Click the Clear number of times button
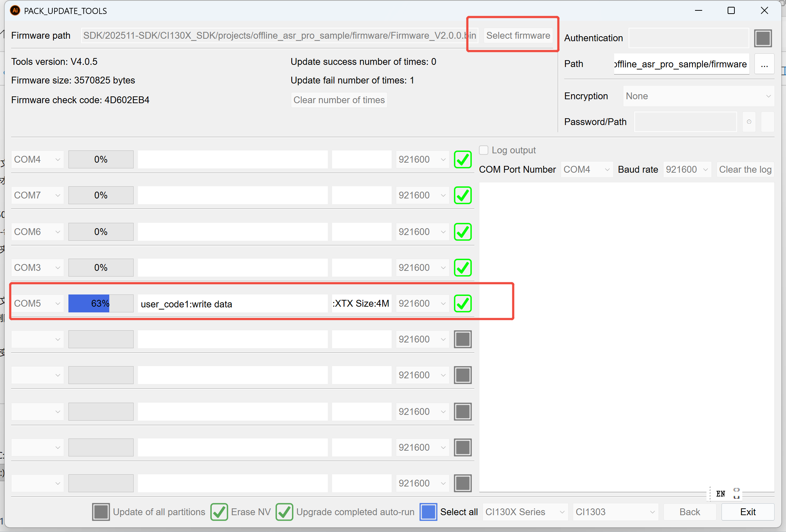 click(x=339, y=100)
